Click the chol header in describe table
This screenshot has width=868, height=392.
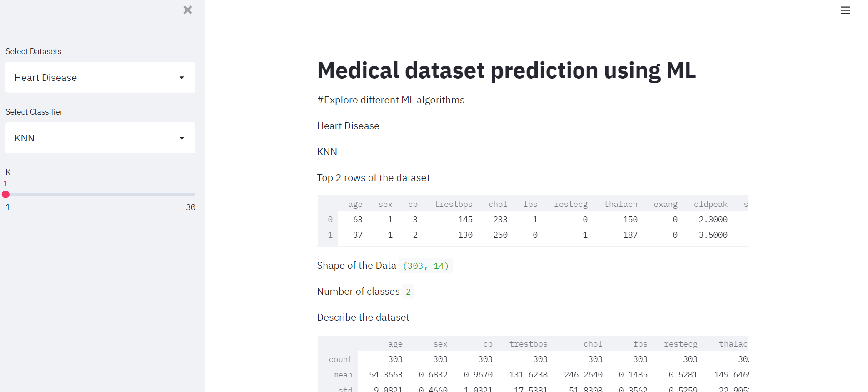click(593, 344)
